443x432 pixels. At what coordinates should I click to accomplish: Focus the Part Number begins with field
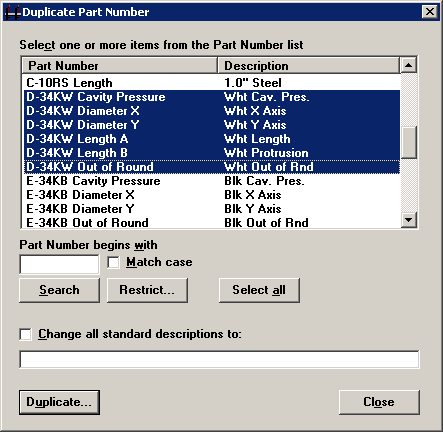(x=59, y=265)
